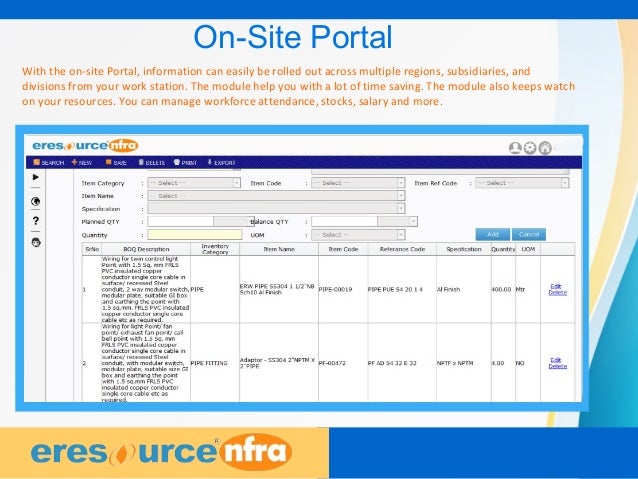Open the user profile icon
The image size is (638, 479).
pyautogui.click(x=515, y=148)
